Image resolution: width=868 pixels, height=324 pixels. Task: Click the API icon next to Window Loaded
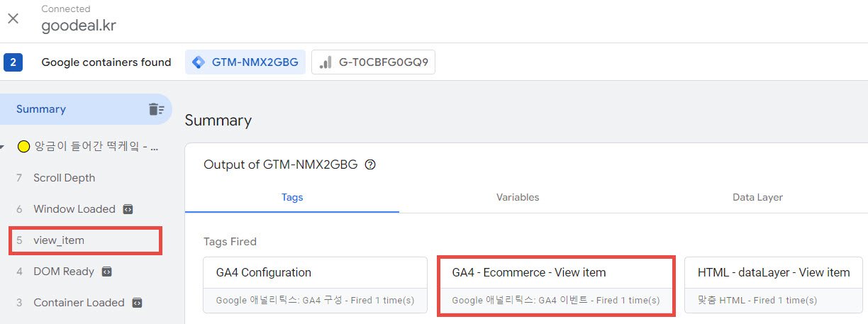tap(128, 209)
